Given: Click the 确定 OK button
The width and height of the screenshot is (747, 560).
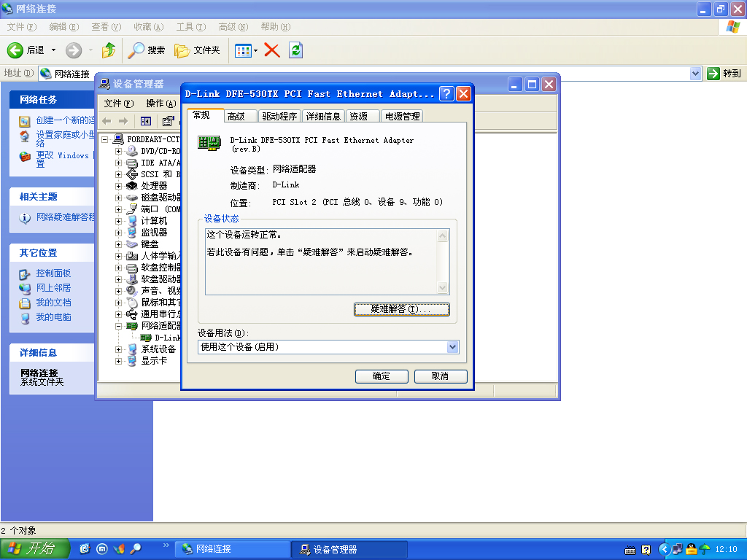Looking at the screenshot, I should pos(382,376).
